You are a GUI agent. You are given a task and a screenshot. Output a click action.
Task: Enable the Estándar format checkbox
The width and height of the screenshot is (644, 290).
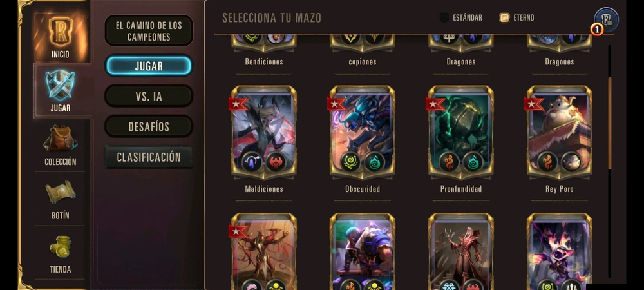pos(444,17)
